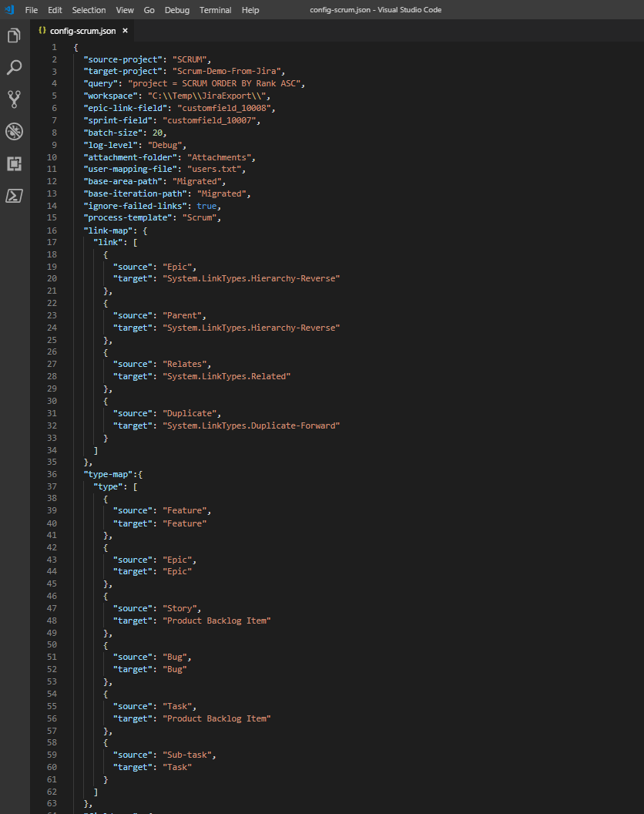Screen dimensions: 644x814
Task: Open the PowerShell panel icon in activity bar
Action: 14,196
